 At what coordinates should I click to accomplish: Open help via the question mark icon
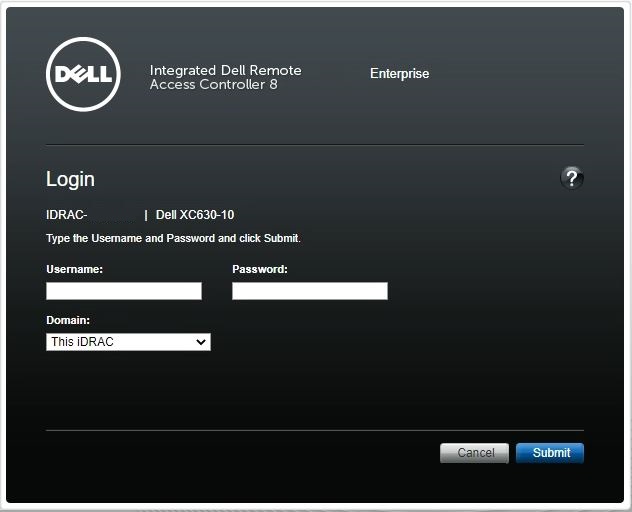click(x=572, y=178)
